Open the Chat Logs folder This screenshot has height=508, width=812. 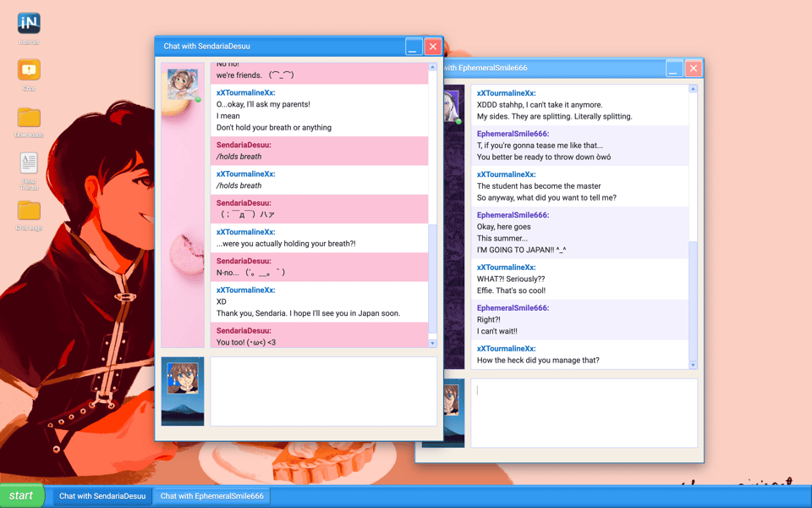29,211
